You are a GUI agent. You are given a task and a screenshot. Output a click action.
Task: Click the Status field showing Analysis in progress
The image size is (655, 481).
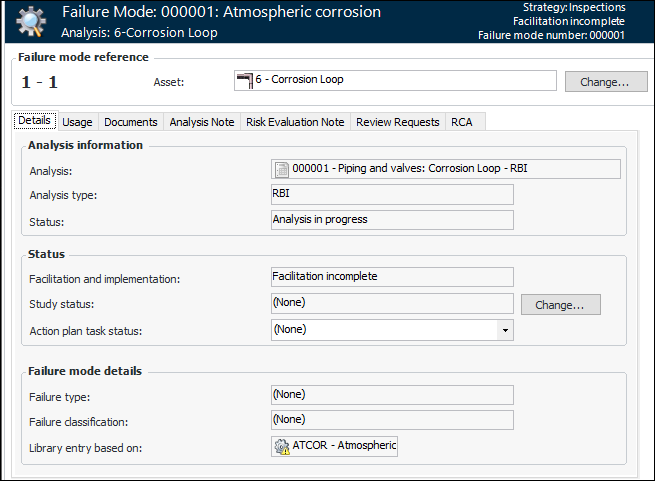click(392, 220)
